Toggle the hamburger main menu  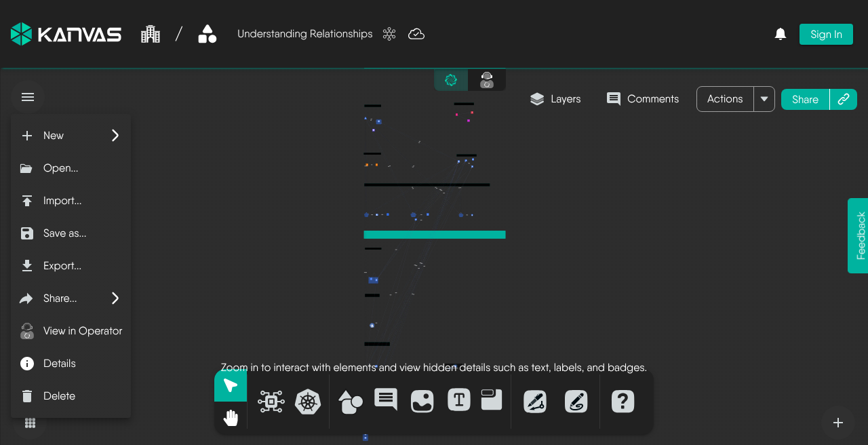28,97
